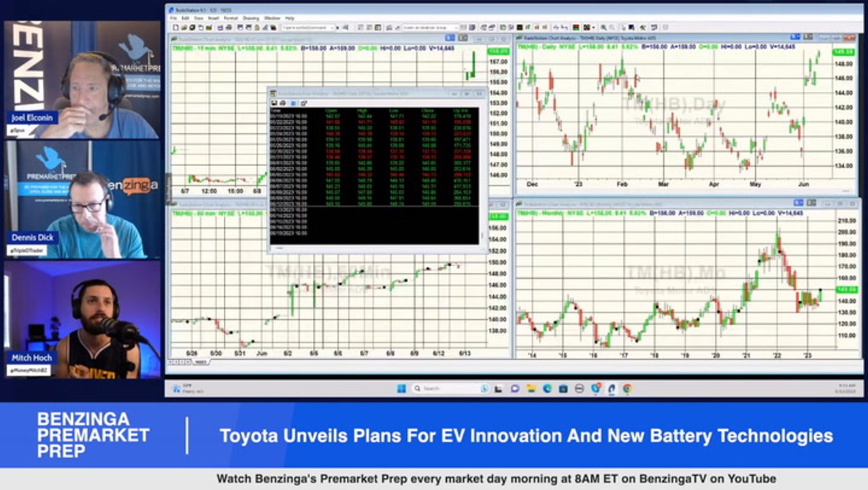The width and height of the screenshot is (868, 490).
Task: Select the 06/19/2023 16:00 data row
Action: (x=374, y=233)
